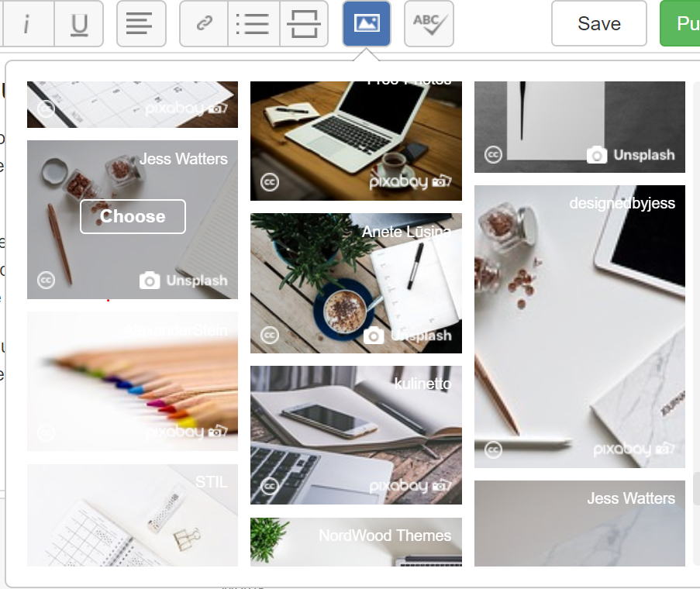
Task: Close the image picker via the image icon
Action: click(367, 24)
